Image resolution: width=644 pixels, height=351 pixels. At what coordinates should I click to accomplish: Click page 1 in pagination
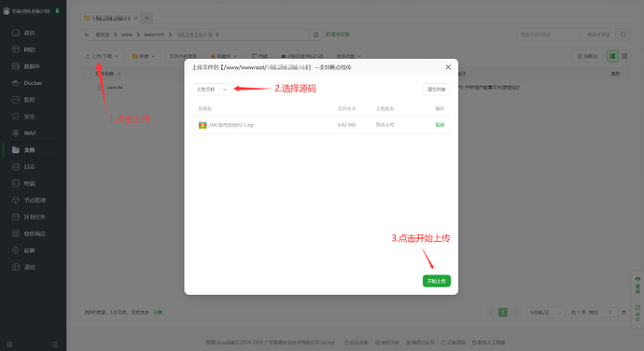[x=503, y=313]
